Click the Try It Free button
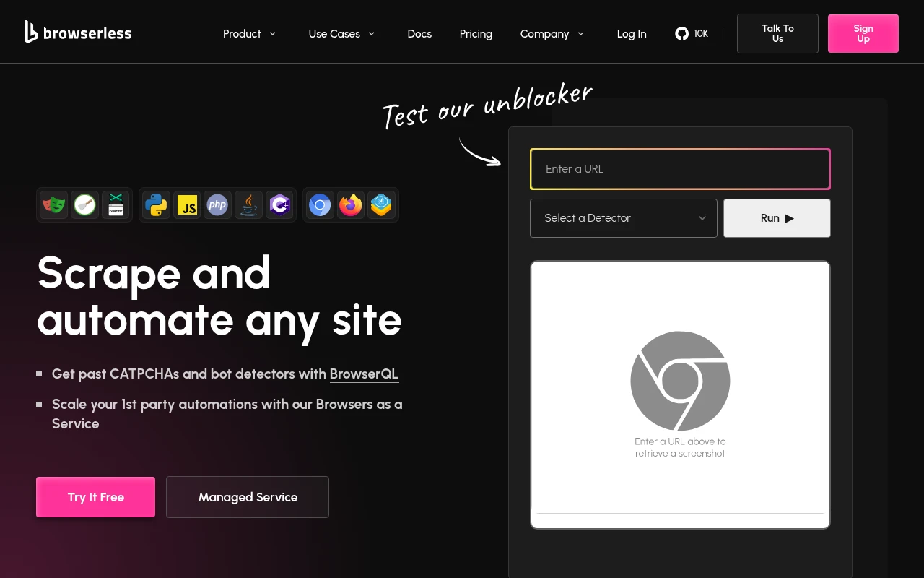The image size is (924, 578). tap(95, 497)
